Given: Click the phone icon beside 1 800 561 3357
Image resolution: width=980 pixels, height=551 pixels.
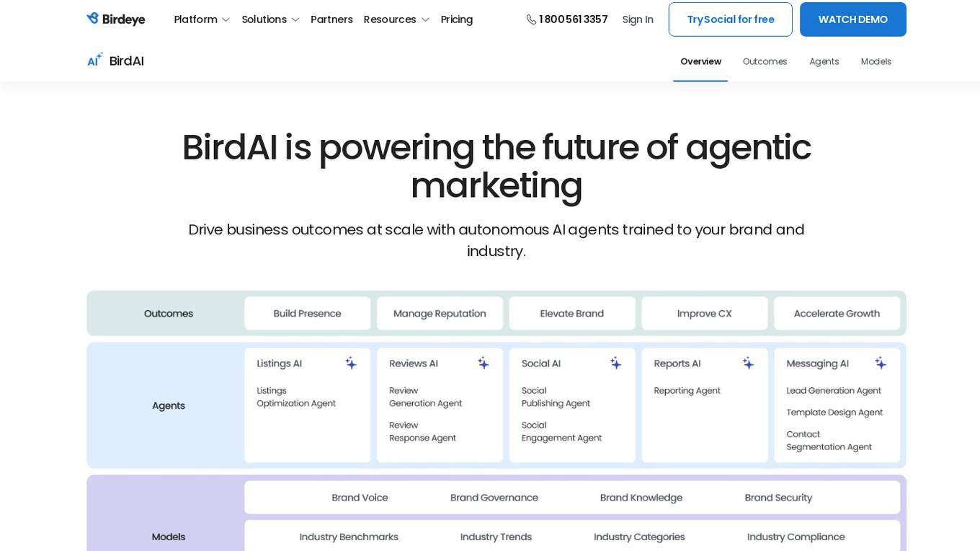Looking at the screenshot, I should coord(531,19).
